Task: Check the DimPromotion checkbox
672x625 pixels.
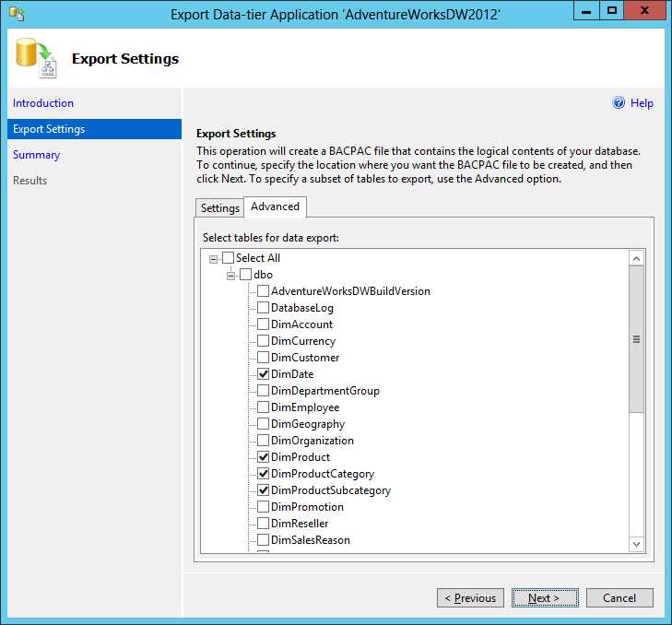Action: pos(263,507)
